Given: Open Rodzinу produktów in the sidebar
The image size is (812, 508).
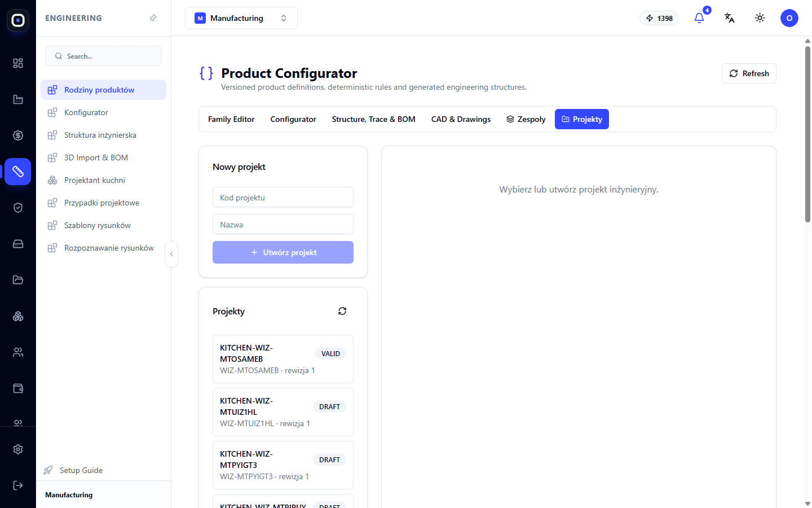Looking at the screenshot, I should [104, 90].
